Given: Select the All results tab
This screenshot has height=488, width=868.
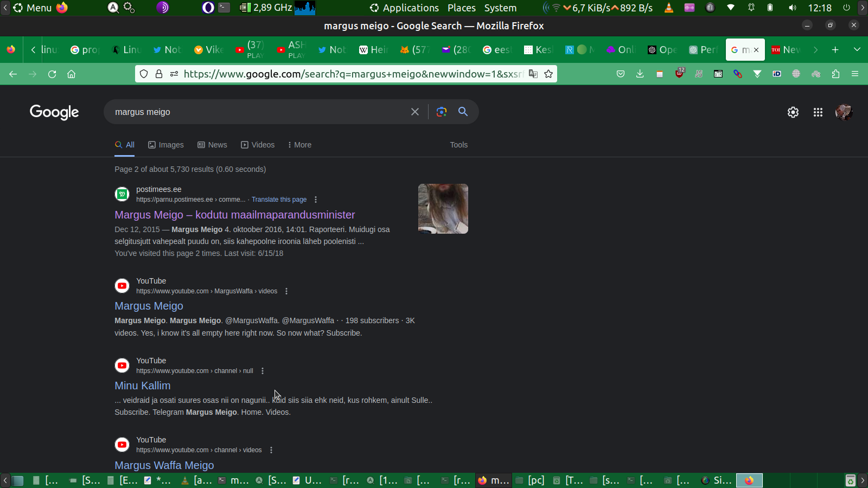Looking at the screenshot, I should (125, 145).
